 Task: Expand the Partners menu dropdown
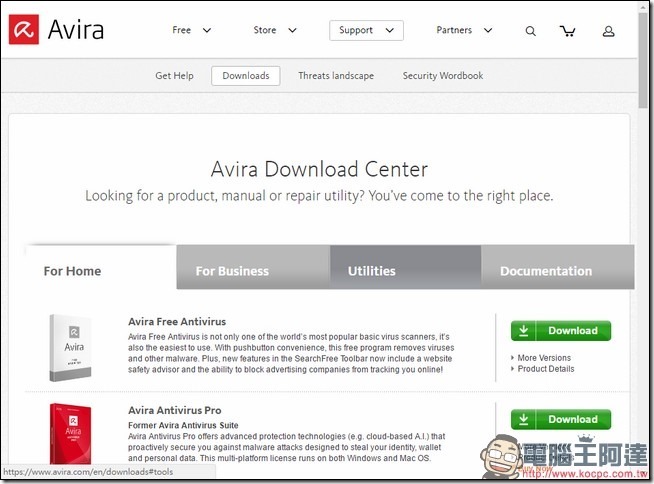tap(464, 30)
